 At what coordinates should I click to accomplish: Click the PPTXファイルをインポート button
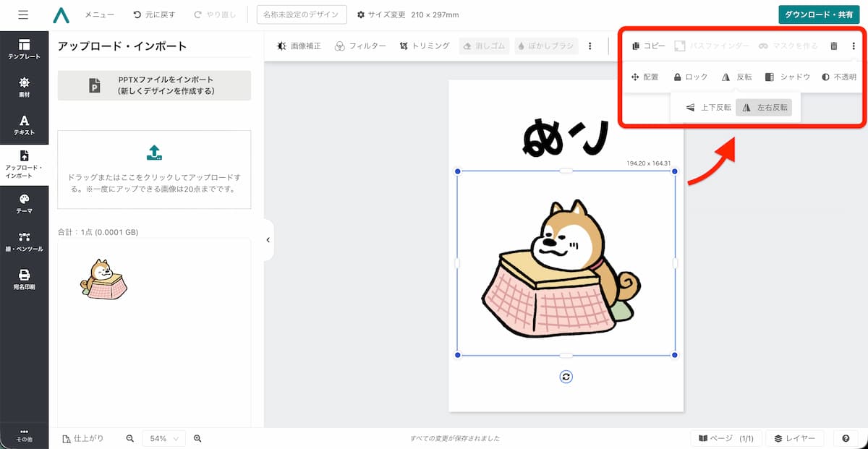click(153, 85)
